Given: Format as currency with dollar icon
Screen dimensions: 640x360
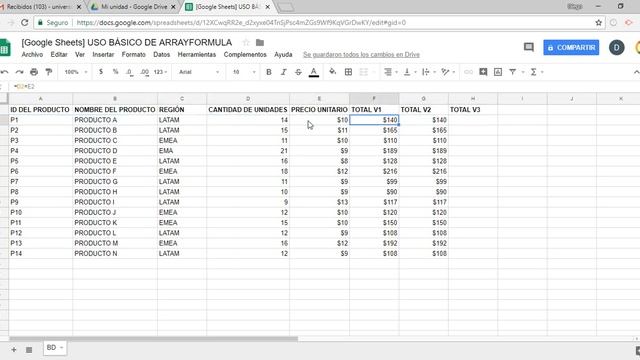Looking at the screenshot, I should coord(101,72).
